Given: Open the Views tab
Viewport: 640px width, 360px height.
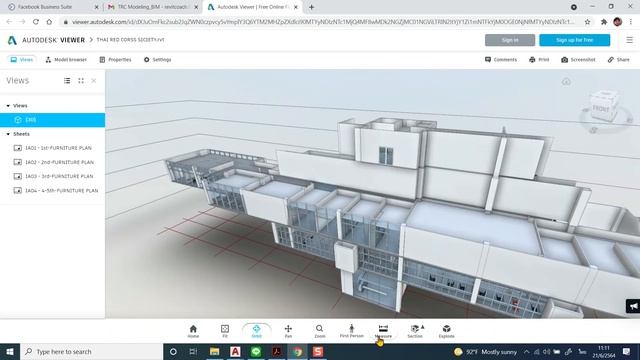Looking at the screenshot, I should click(x=22, y=60).
